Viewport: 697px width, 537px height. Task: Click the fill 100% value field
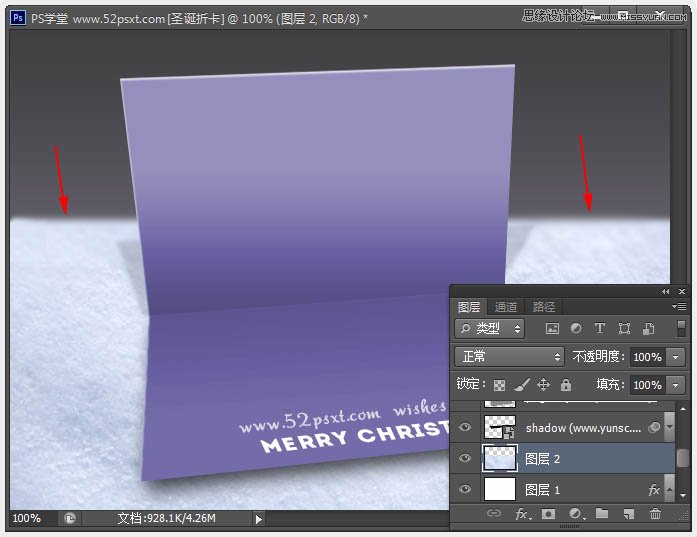pos(648,385)
